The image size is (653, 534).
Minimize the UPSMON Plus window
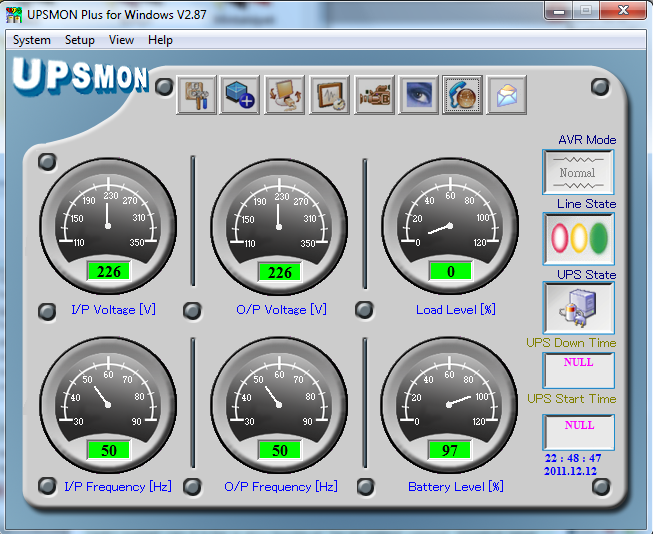click(x=559, y=11)
